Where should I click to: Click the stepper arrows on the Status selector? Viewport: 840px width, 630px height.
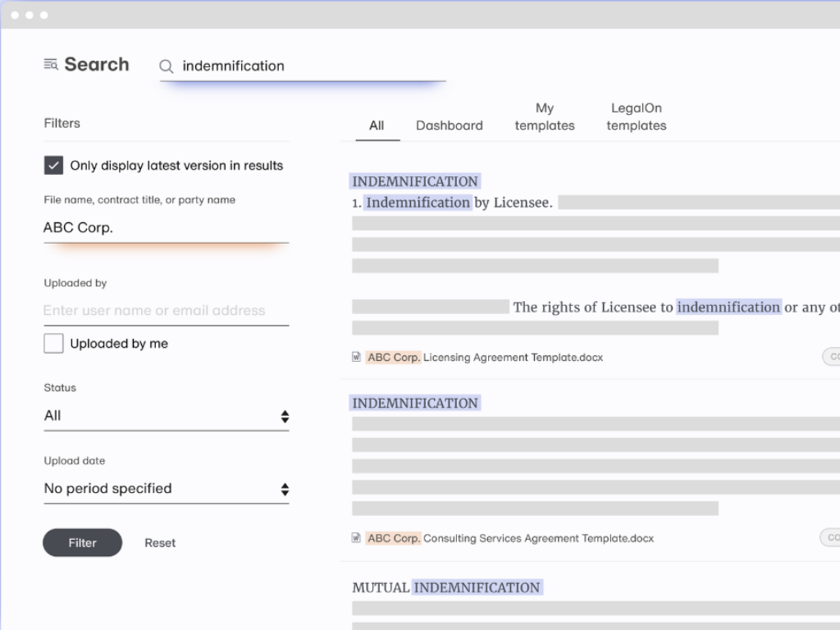[x=285, y=416]
